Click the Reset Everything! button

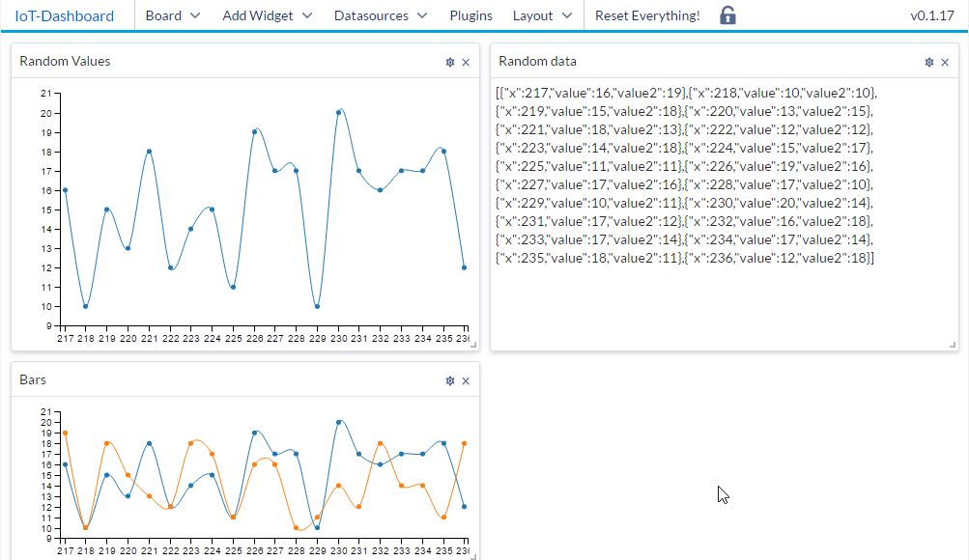(646, 15)
